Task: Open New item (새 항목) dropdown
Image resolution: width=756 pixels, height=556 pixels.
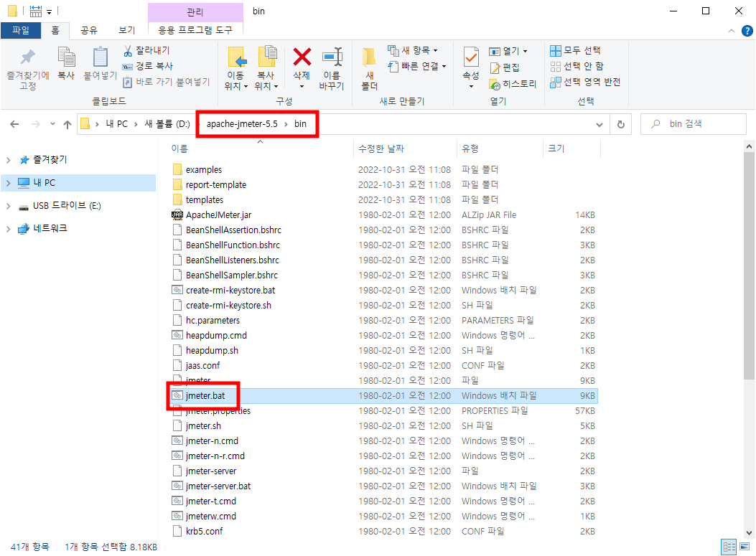Action: [414, 50]
